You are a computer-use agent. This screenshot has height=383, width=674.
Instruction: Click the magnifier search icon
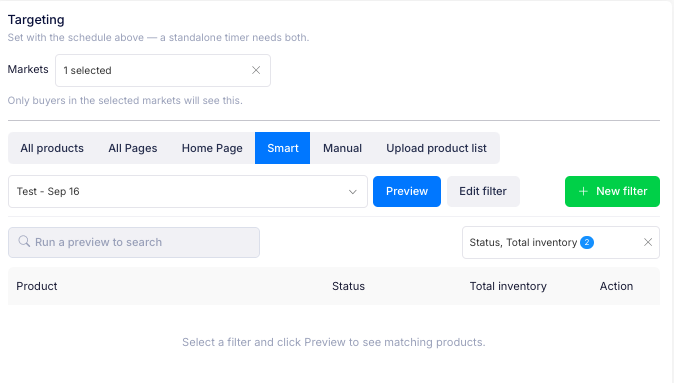point(24,242)
